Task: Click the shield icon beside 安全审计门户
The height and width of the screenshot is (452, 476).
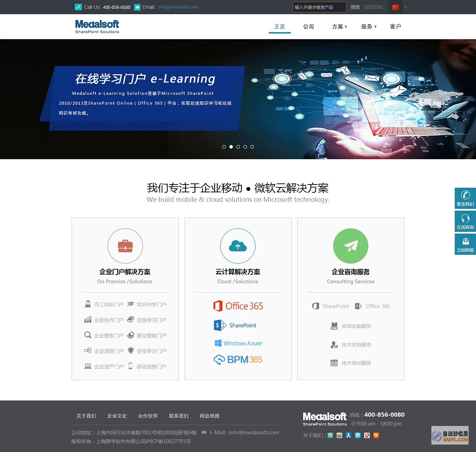Action: [131, 350]
